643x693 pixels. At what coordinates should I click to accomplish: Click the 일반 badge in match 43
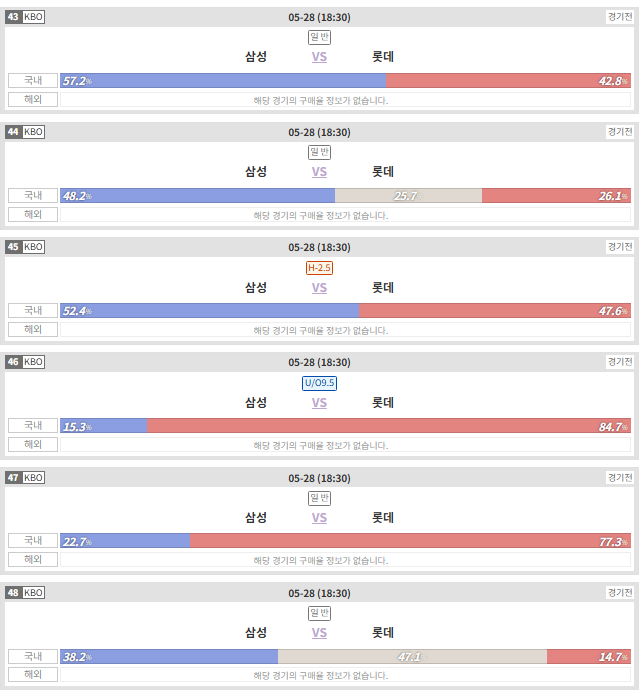[x=319, y=37]
